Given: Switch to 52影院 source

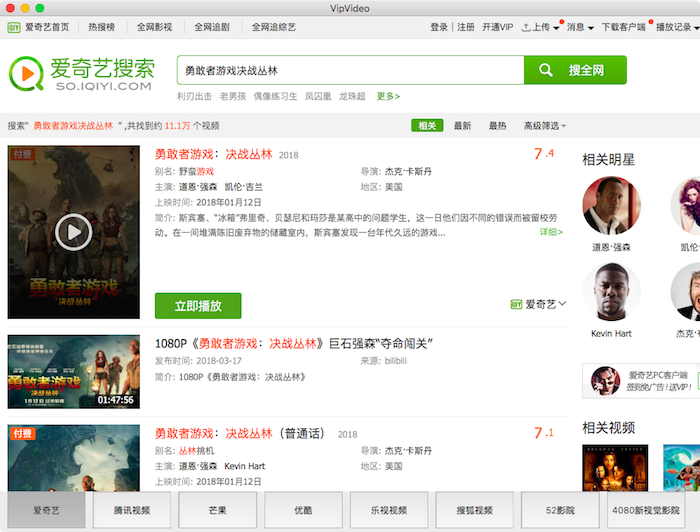Looking at the screenshot, I should click(x=560, y=510).
